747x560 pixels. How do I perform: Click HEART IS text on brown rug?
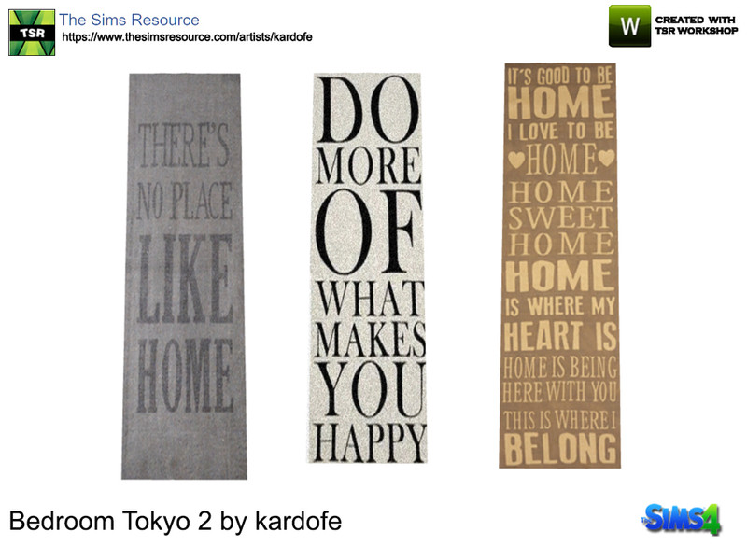point(560,336)
